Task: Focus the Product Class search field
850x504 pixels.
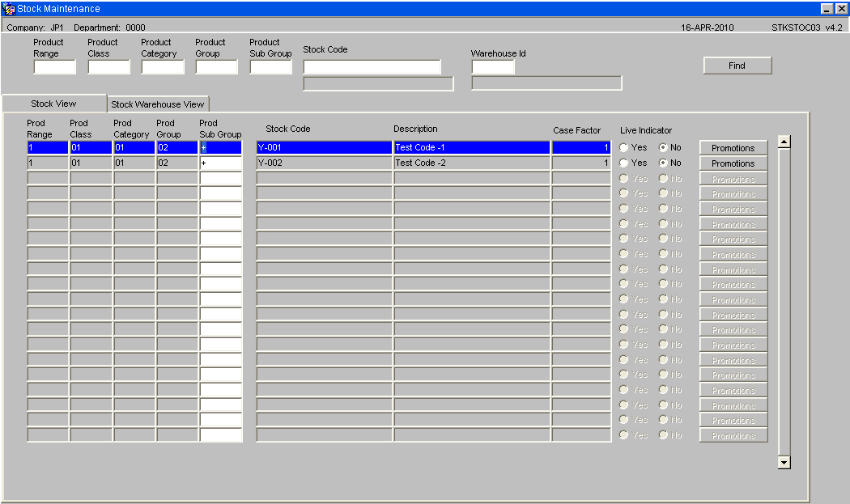Action: coord(109,66)
